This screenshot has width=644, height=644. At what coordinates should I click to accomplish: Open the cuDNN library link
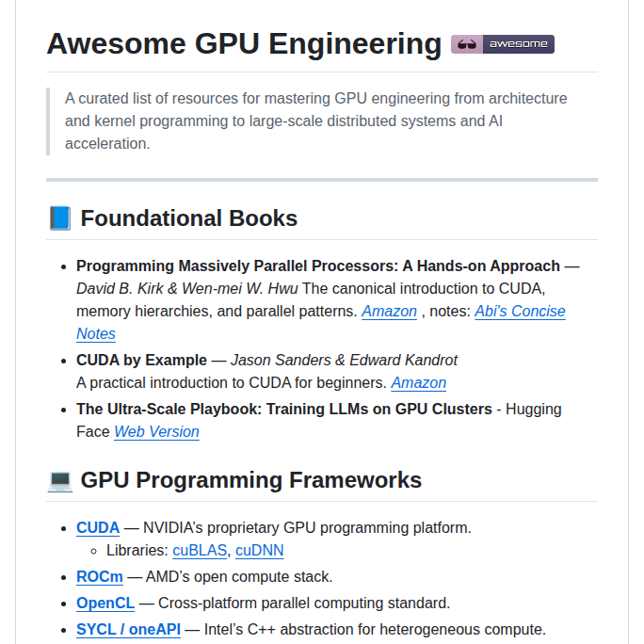click(x=259, y=551)
